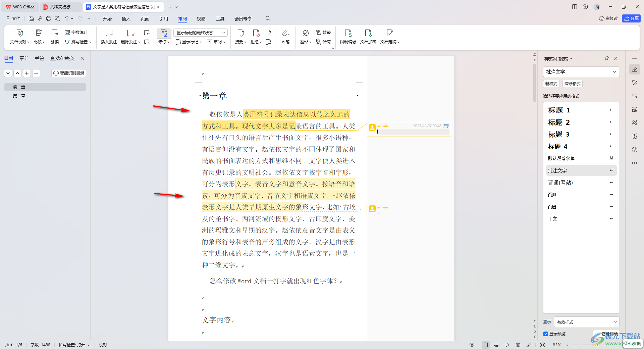Apply the Heading 1 style
This screenshot has height=349, width=644.
[x=581, y=110]
